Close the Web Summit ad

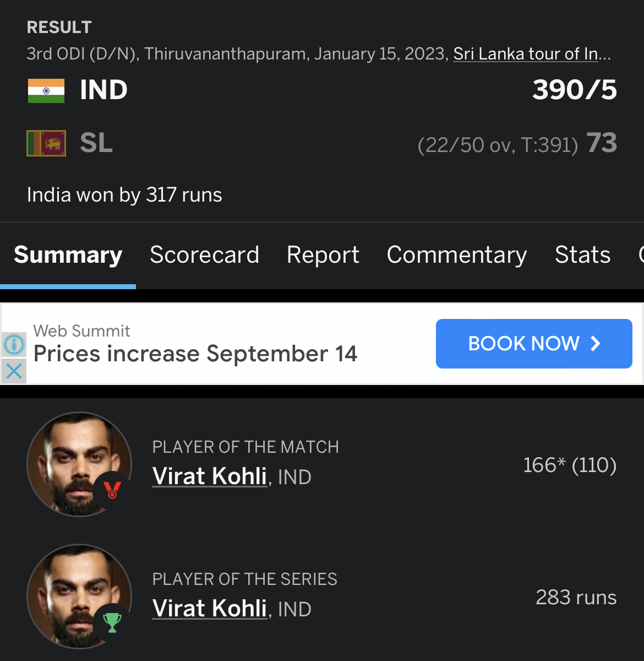tap(14, 371)
